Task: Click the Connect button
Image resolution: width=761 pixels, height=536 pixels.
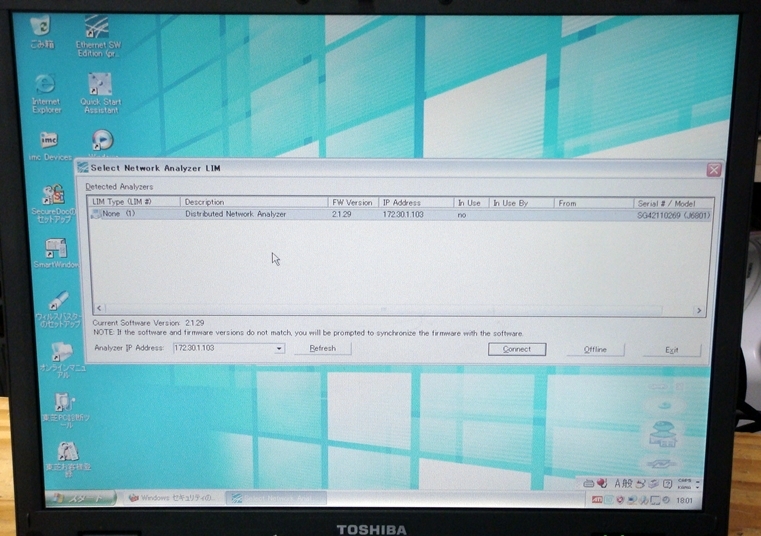Action: coord(517,349)
